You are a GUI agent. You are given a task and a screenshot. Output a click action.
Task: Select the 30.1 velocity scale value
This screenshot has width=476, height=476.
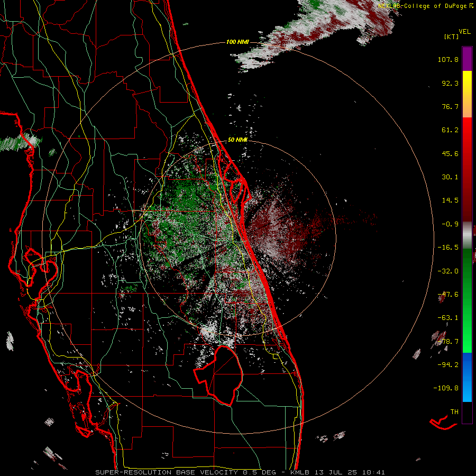(x=450, y=177)
